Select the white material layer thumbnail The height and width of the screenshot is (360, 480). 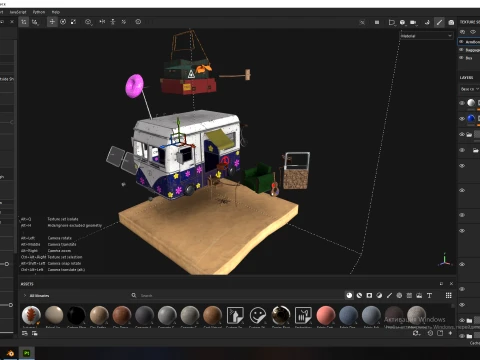[471, 103]
